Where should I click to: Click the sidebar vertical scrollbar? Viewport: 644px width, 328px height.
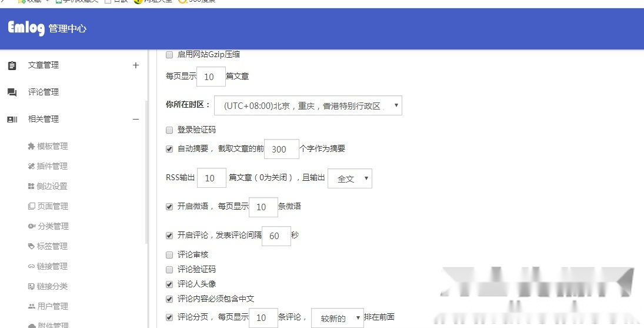[x=146, y=173]
